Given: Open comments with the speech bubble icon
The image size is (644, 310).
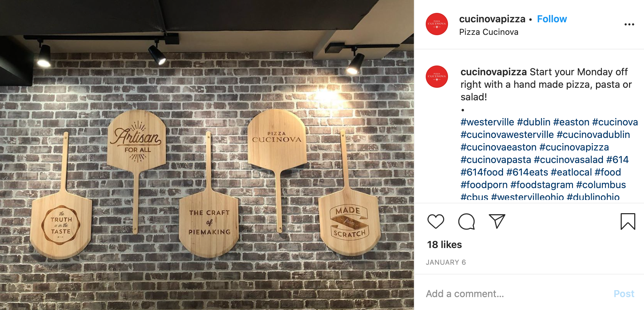Looking at the screenshot, I should 466,222.
